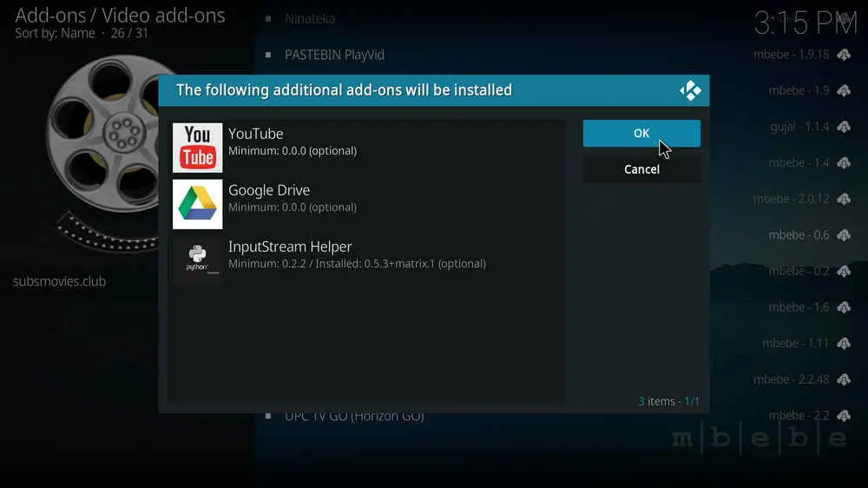Click cloud download icon beside mbebe - 1.11
The height and width of the screenshot is (488, 868).
point(844,344)
